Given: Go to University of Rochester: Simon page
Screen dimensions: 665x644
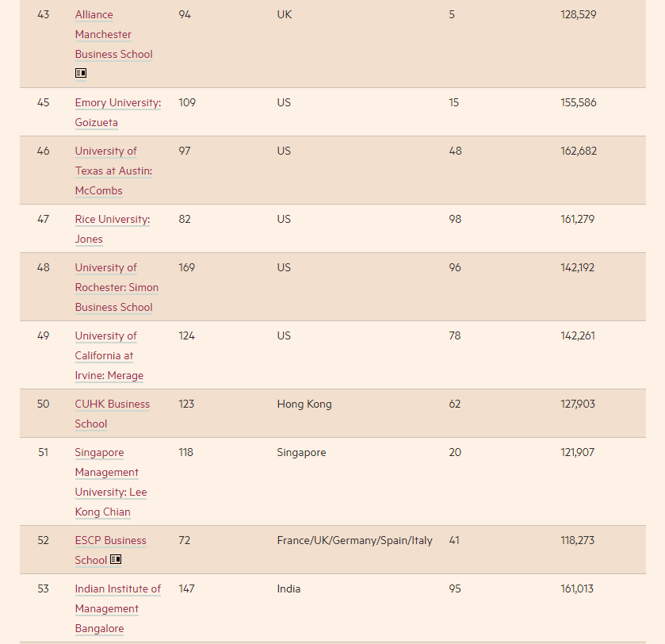Looking at the screenshot, I should [117, 287].
